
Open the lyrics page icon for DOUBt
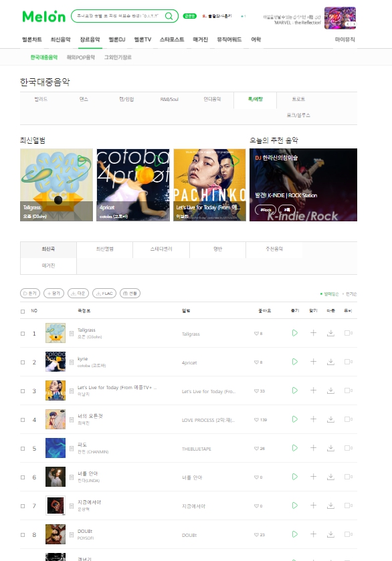[x=72, y=535]
